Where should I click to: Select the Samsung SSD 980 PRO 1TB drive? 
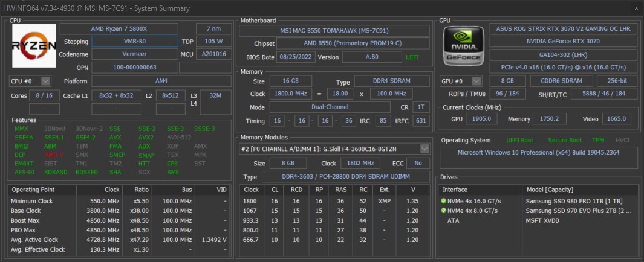[538, 201]
